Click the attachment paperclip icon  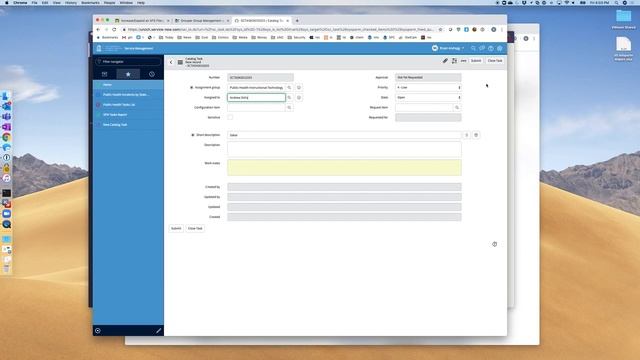(445, 61)
